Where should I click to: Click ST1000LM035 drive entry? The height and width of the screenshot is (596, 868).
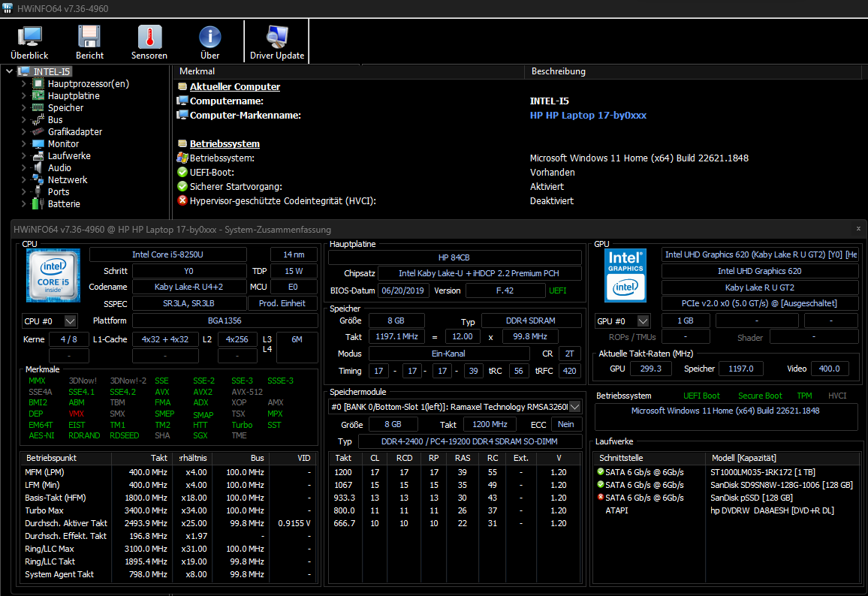pos(763,472)
